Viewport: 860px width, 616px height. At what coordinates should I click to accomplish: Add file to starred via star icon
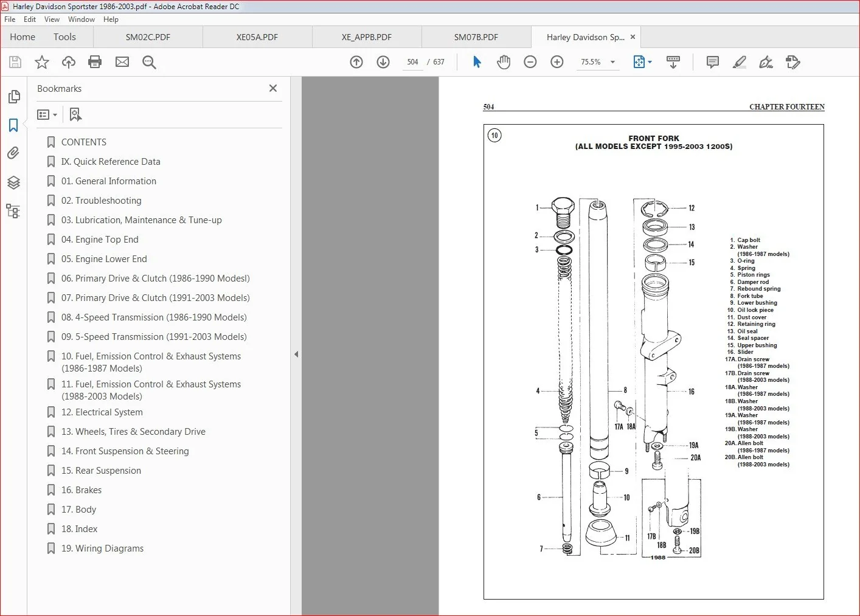coord(42,62)
